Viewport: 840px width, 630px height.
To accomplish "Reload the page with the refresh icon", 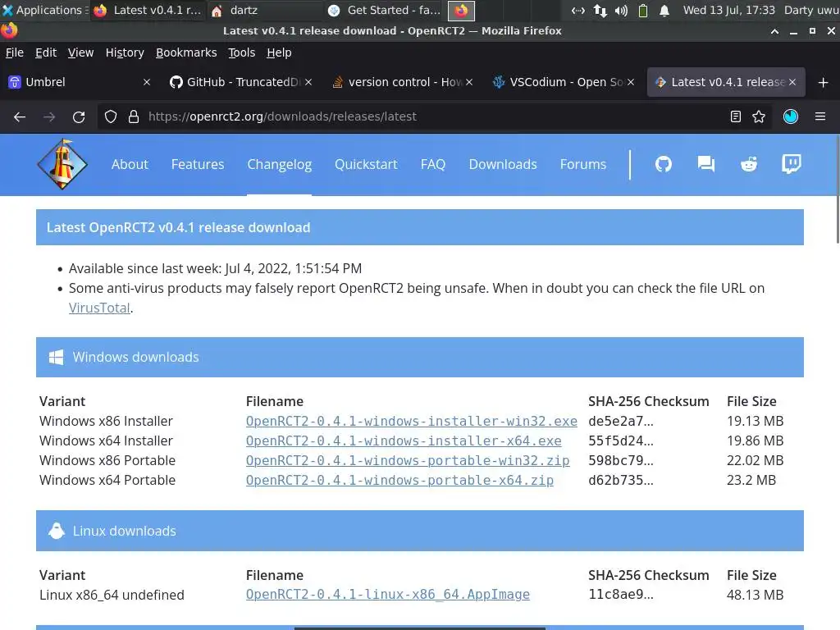I will coord(79,116).
